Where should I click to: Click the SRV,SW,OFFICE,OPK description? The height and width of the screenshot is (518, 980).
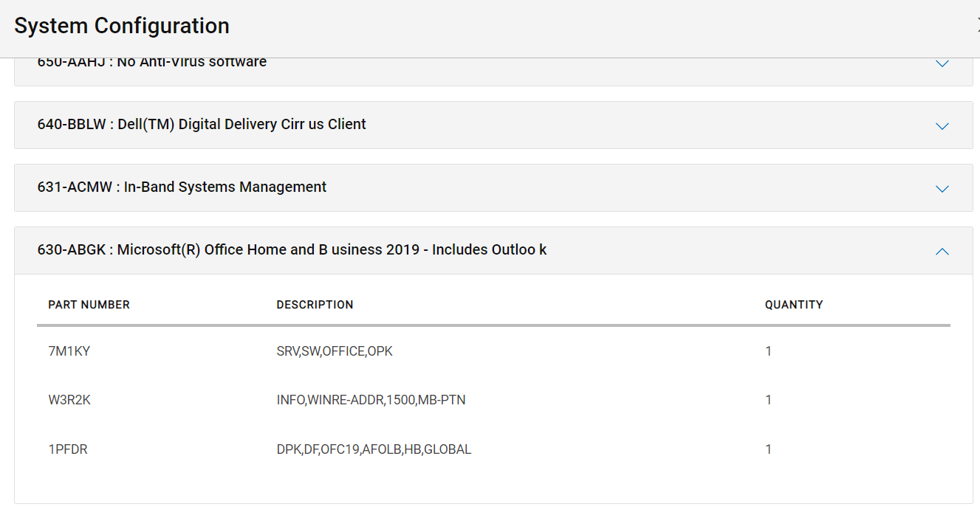point(335,351)
